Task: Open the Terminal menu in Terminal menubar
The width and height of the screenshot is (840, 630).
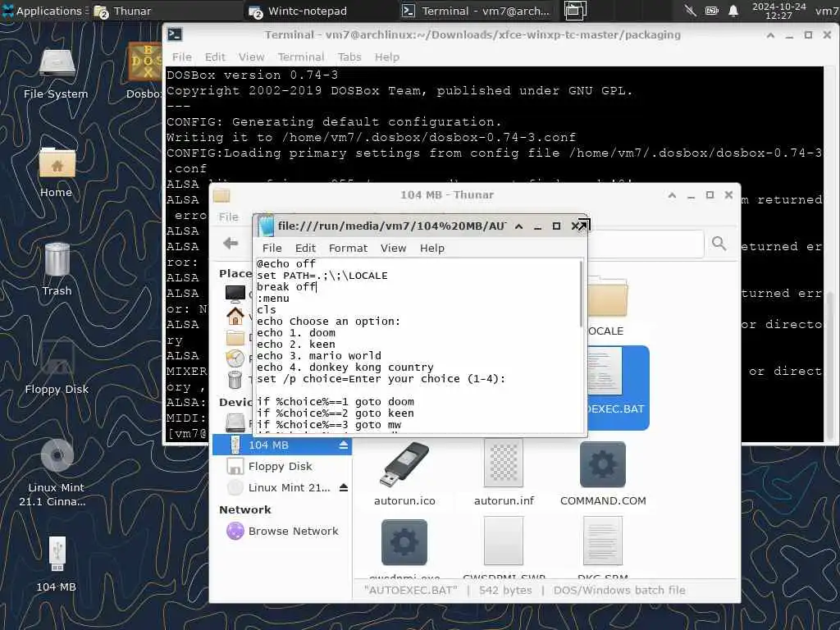Action: pos(300,57)
